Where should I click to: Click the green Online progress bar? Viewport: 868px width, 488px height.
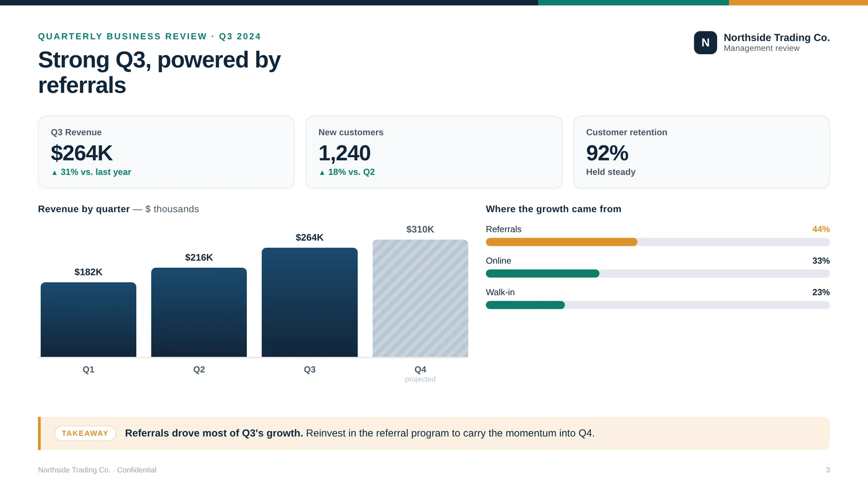(542, 273)
